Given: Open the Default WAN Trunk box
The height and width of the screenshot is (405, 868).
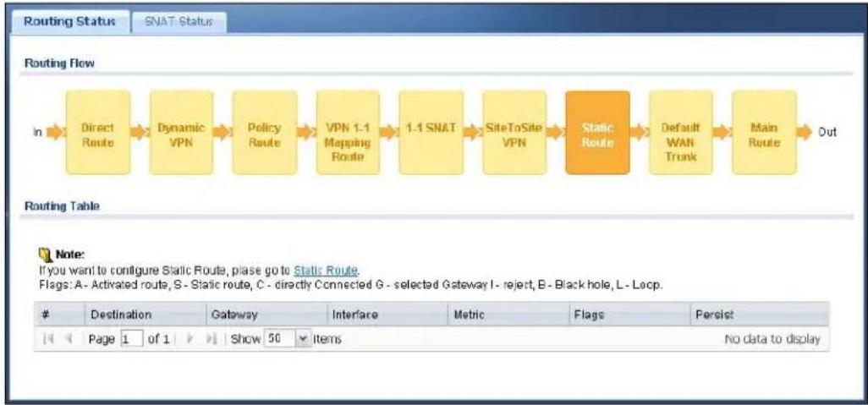Looking at the screenshot, I should [681, 133].
